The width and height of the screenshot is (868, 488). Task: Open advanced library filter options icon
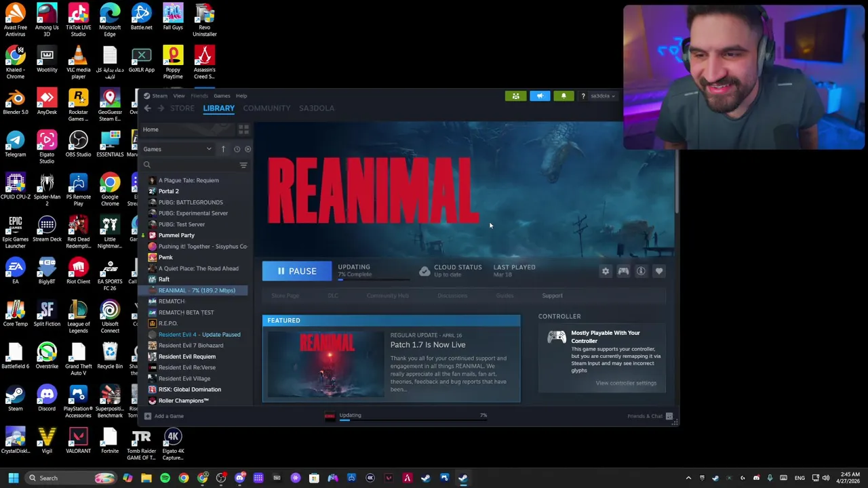pyautogui.click(x=243, y=165)
